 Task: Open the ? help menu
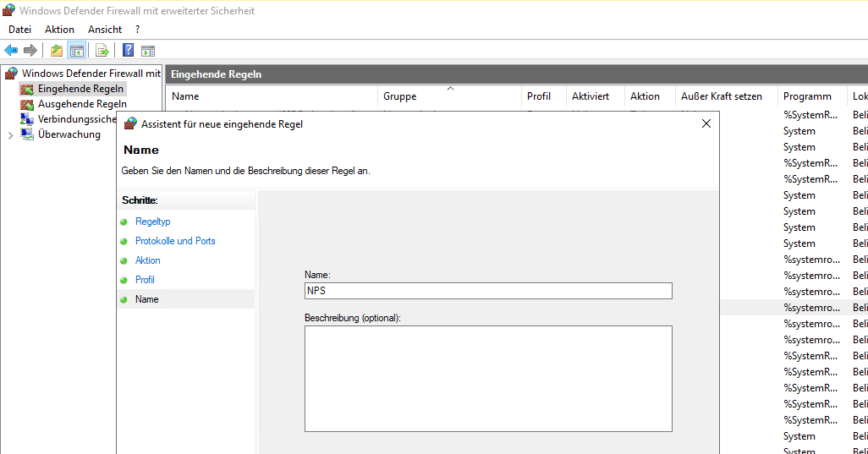137,30
